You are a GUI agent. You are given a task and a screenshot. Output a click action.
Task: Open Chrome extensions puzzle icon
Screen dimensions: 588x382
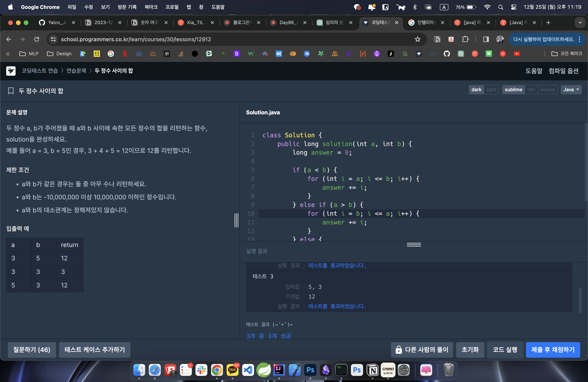tap(465, 39)
